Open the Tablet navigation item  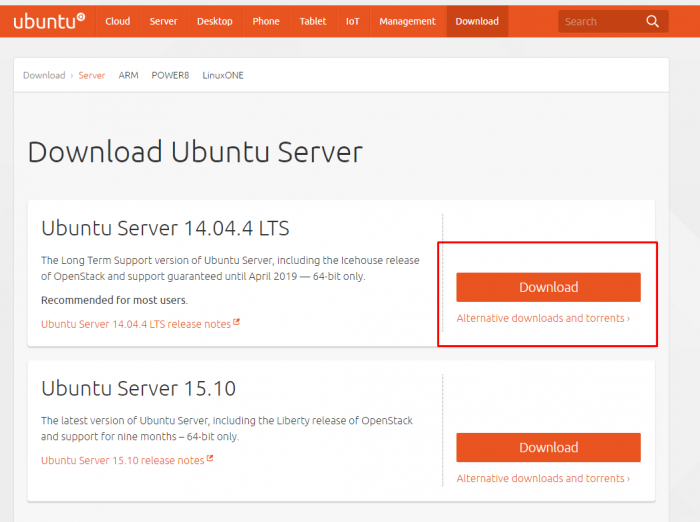[312, 21]
